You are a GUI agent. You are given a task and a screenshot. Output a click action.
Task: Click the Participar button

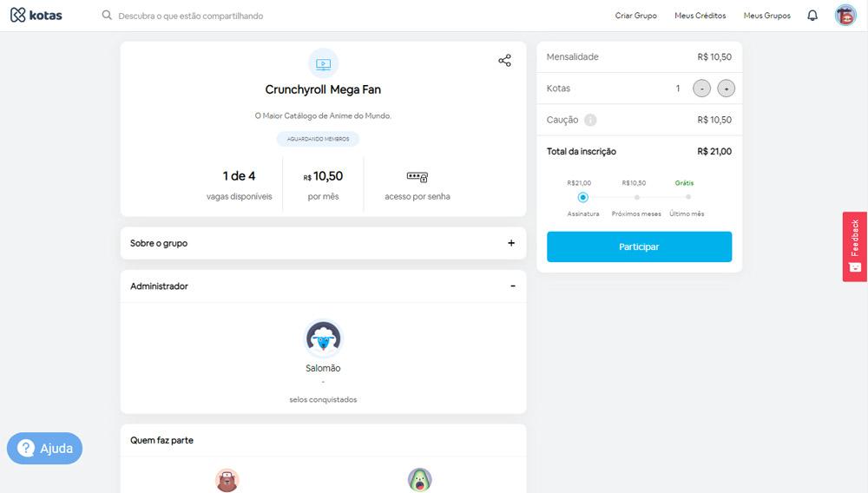coord(640,246)
